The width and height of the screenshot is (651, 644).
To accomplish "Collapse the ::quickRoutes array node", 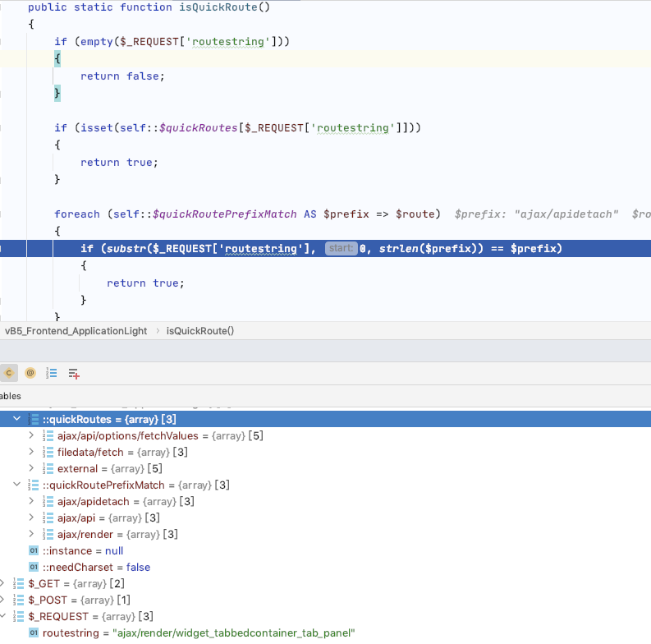I will pyautogui.click(x=17, y=420).
